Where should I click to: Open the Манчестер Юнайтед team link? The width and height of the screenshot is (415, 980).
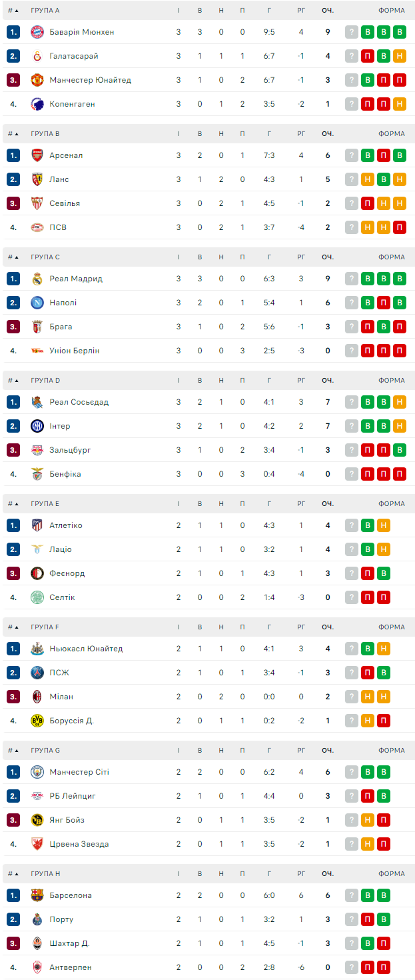(x=90, y=80)
